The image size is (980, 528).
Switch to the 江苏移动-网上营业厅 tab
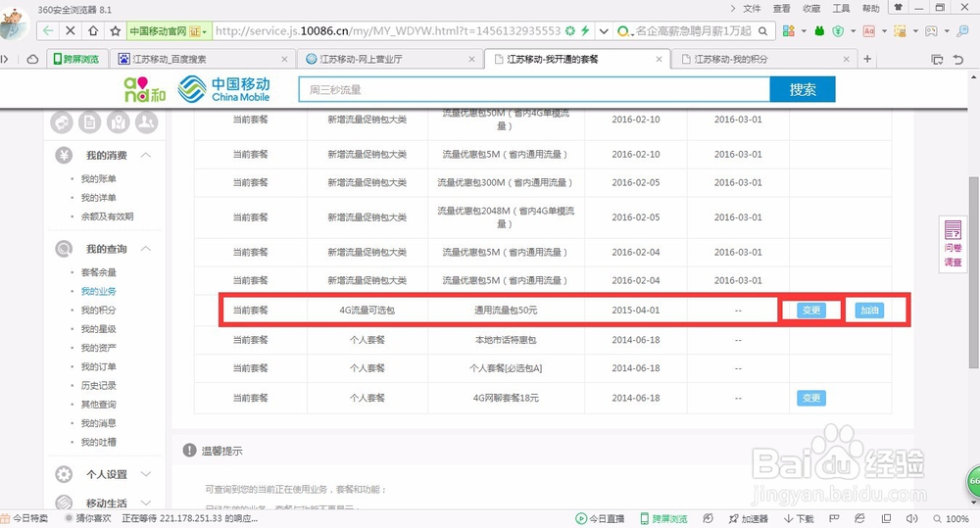click(391, 60)
